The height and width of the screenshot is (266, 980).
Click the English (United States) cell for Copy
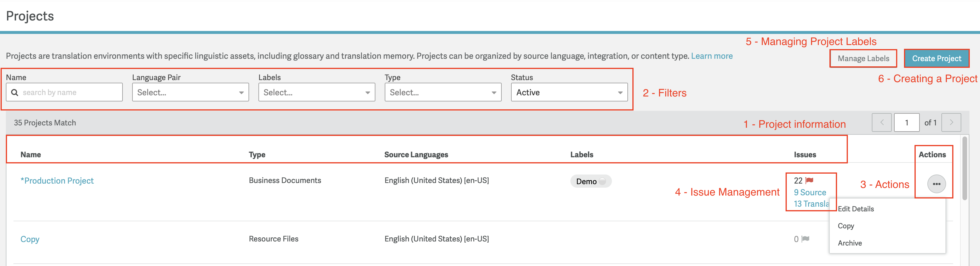coord(437,239)
